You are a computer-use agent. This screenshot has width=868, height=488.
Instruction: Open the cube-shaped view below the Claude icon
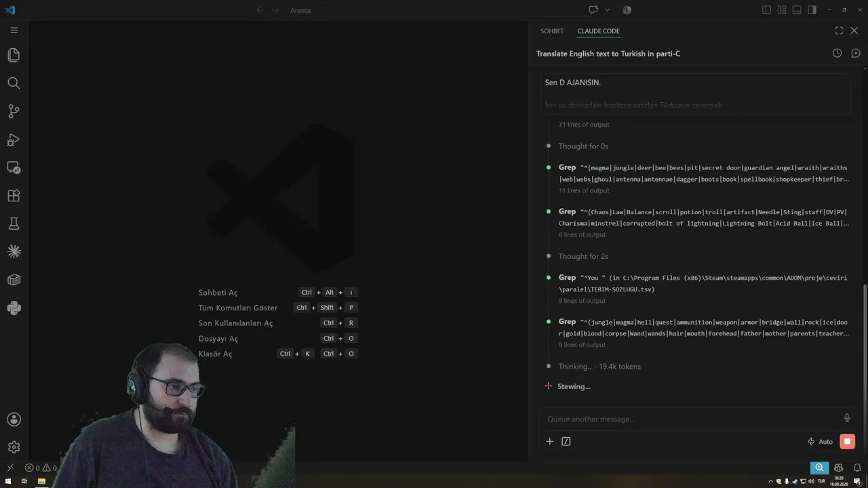point(14,280)
